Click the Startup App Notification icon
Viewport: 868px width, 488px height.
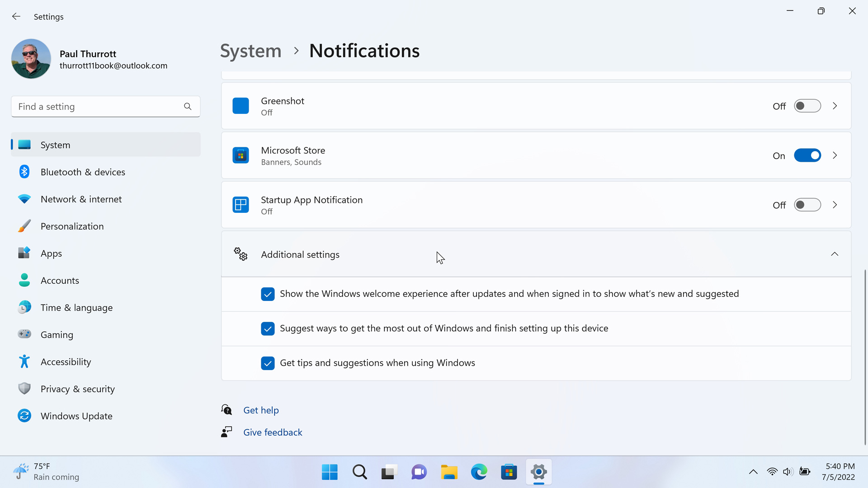coord(241,205)
